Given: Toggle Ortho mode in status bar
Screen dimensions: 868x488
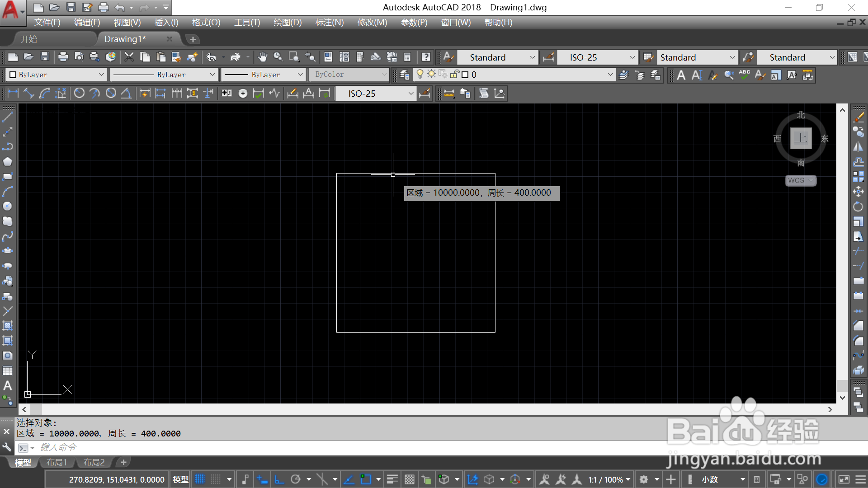Looking at the screenshot, I should [x=279, y=479].
